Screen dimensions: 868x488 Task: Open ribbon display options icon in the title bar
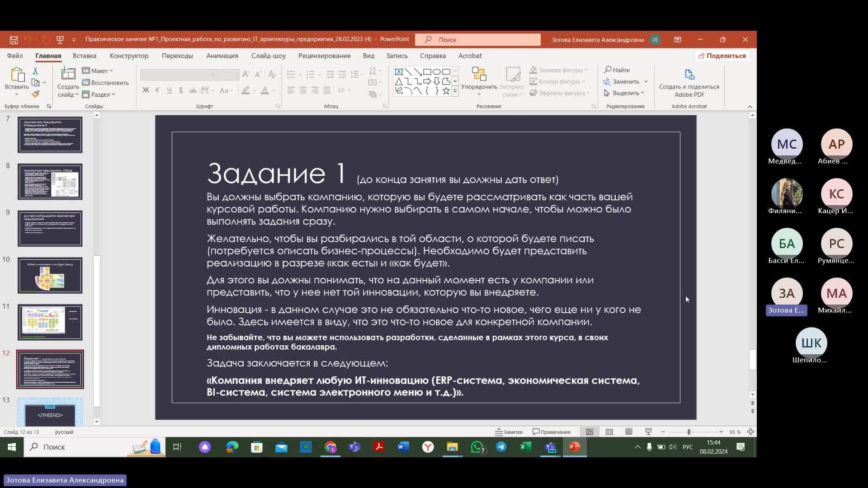click(x=678, y=40)
